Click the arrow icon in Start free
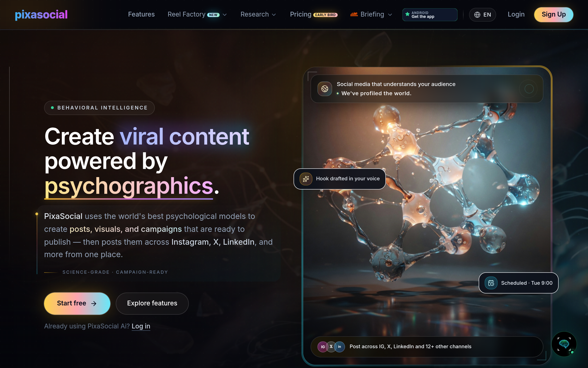The image size is (588, 368). pos(94,304)
